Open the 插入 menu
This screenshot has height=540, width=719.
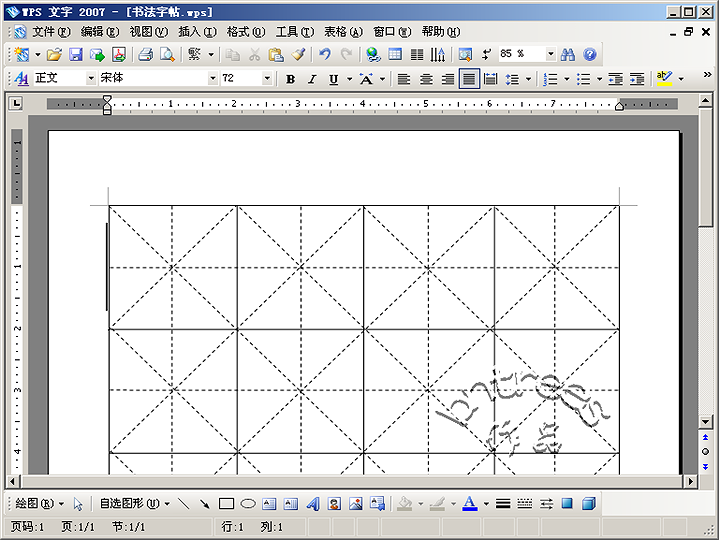(x=197, y=32)
